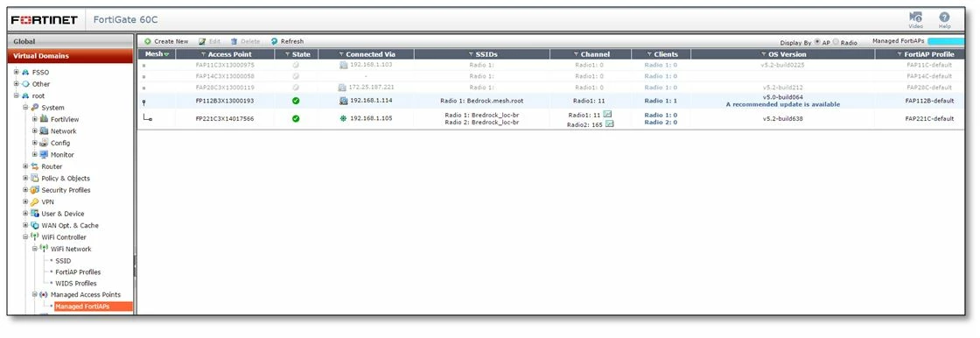Collapse the System tree node
The width and height of the screenshot is (980, 338).
tap(25, 108)
